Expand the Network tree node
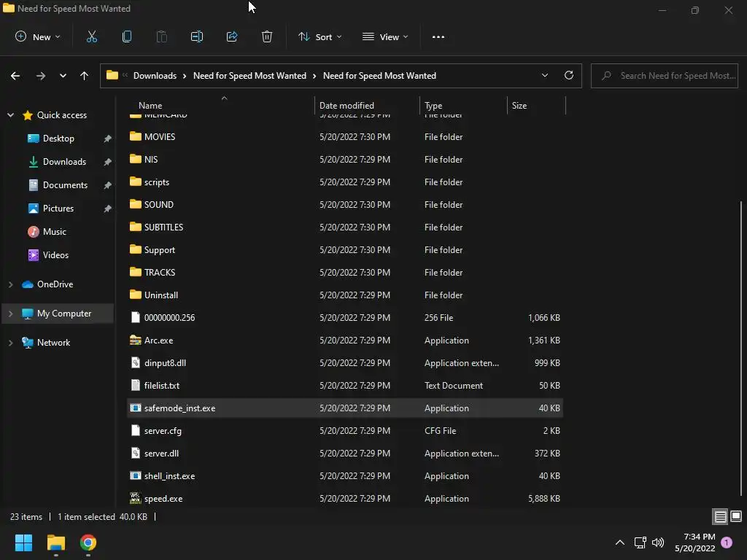This screenshot has width=747, height=560. click(x=10, y=343)
